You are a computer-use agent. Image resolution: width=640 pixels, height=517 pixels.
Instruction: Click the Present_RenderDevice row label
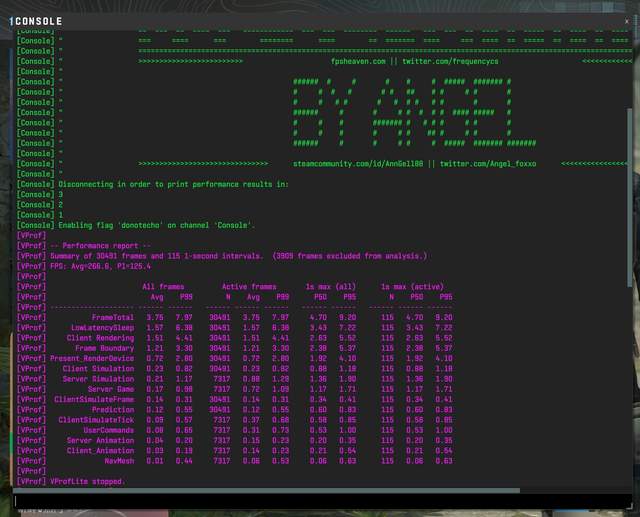click(x=92, y=358)
